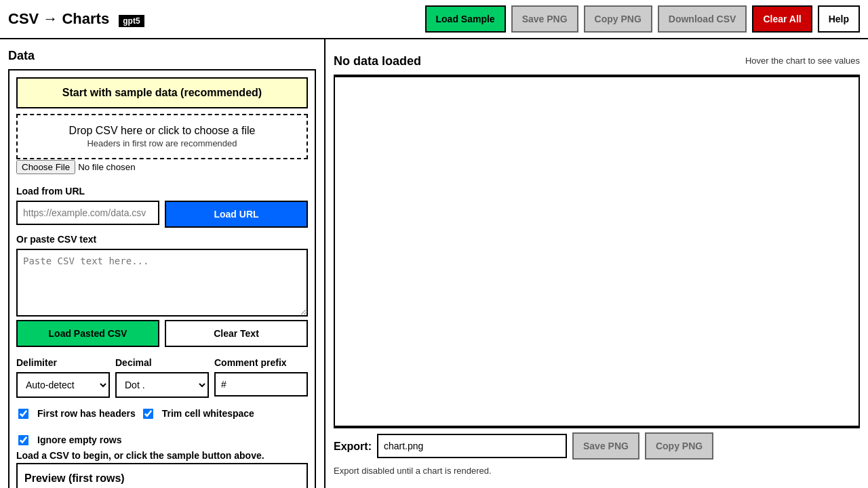This screenshot has width=868, height=488.
Task: Open the Help button
Action: (x=839, y=19)
